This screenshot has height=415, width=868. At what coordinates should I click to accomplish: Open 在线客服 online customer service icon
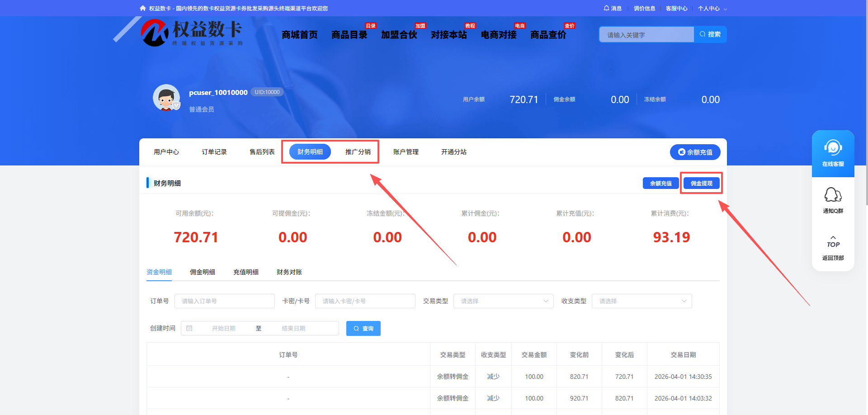point(833,147)
